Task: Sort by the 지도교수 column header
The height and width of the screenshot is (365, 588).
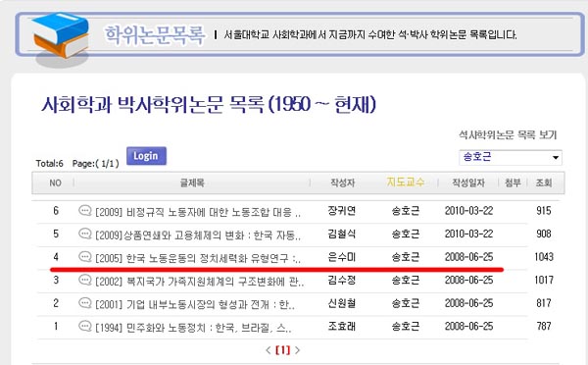Action: point(406,182)
